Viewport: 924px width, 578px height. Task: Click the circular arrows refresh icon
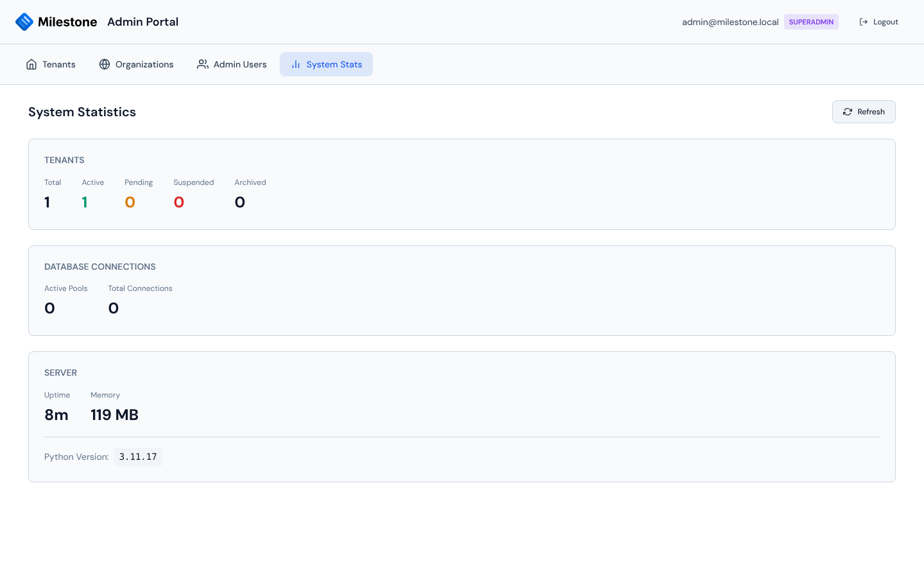click(848, 112)
